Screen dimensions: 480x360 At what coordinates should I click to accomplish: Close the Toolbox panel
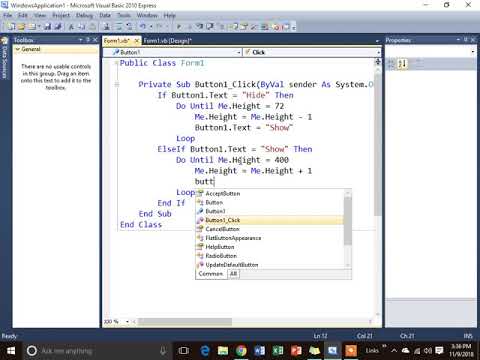(95, 40)
